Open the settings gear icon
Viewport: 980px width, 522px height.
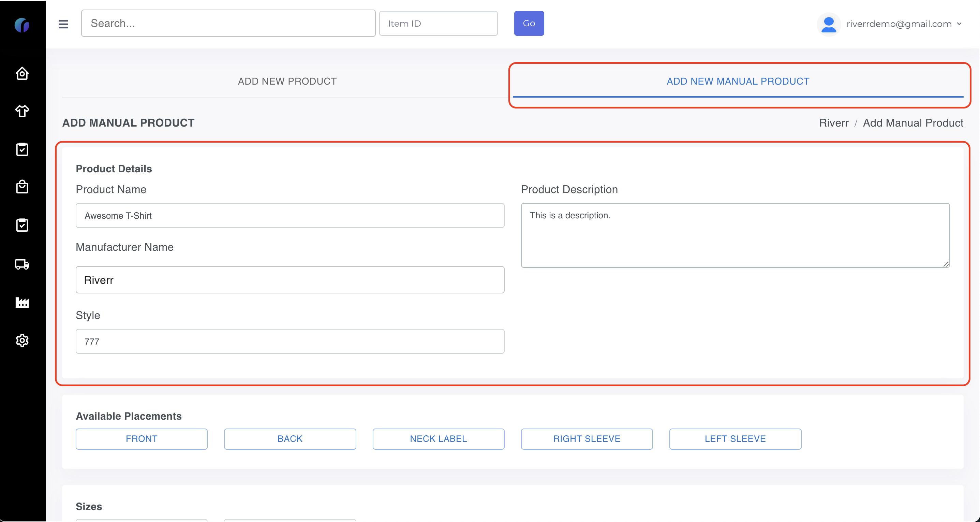click(22, 340)
